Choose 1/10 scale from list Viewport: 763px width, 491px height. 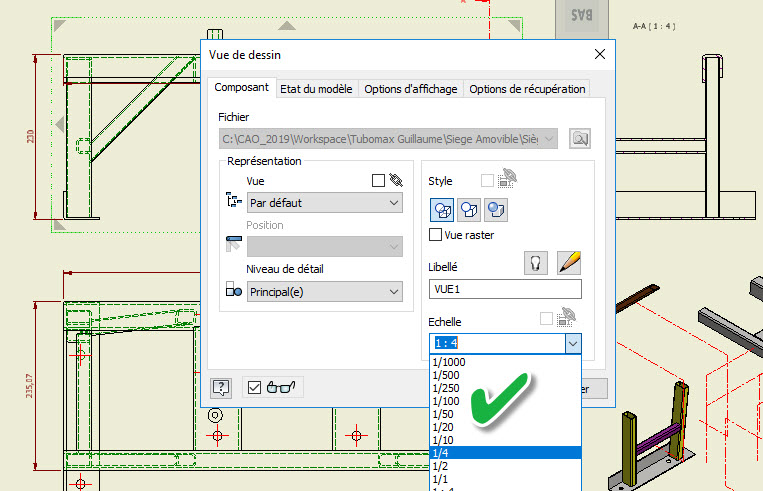tap(441, 439)
